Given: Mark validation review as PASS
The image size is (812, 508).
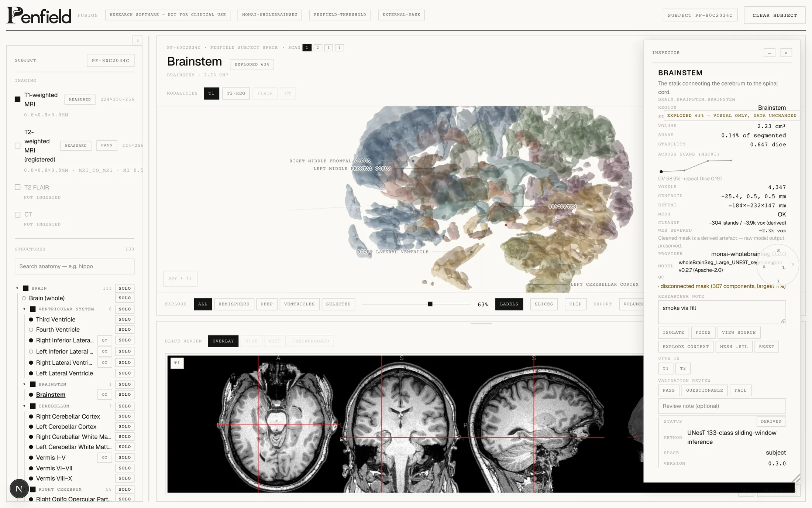Looking at the screenshot, I should (668, 391).
